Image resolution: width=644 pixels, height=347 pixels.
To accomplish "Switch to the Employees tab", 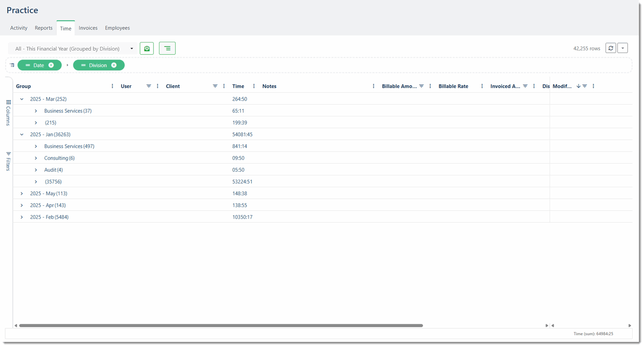I will pyautogui.click(x=117, y=28).
